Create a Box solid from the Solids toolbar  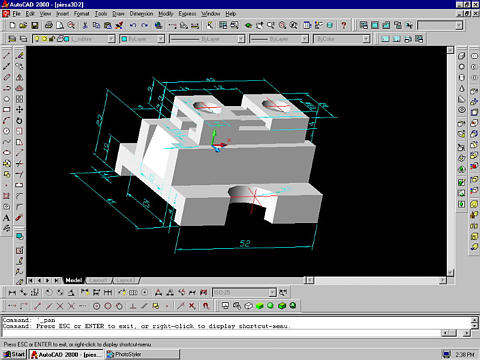462,56
